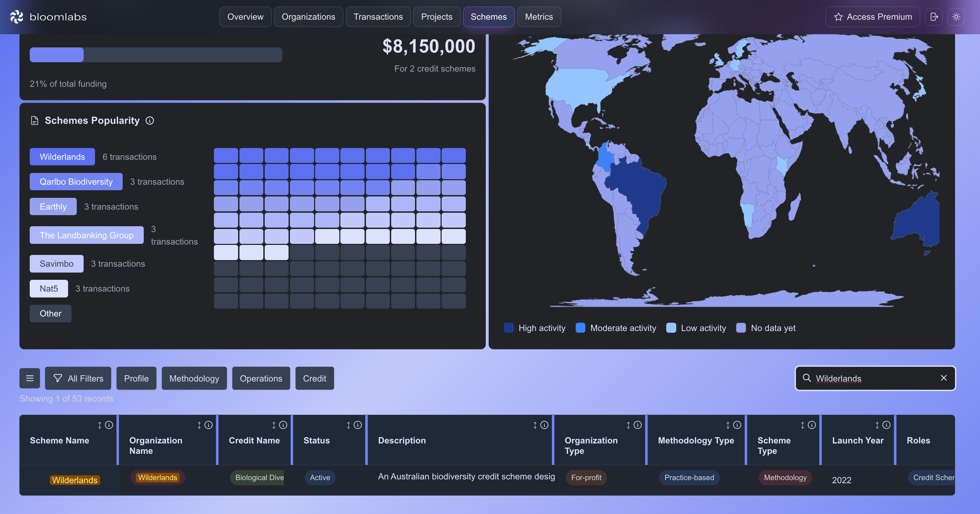Click the High activity legend swatch

509,328
